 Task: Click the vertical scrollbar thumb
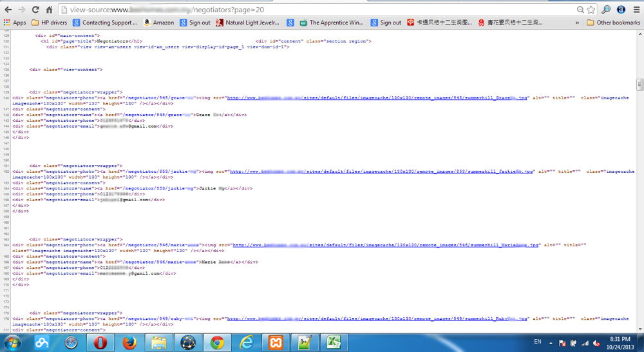click(639, 84)
